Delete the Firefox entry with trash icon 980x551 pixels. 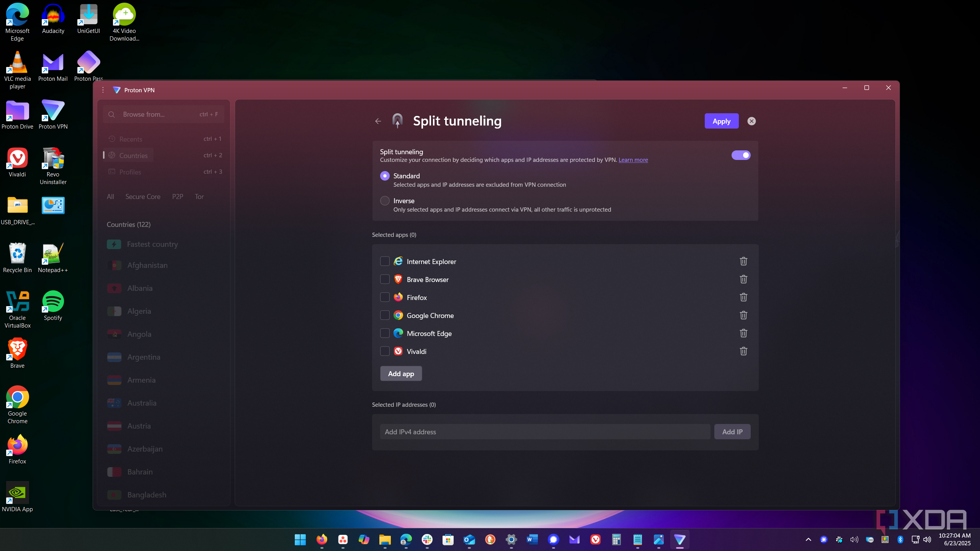coord(743,297)
